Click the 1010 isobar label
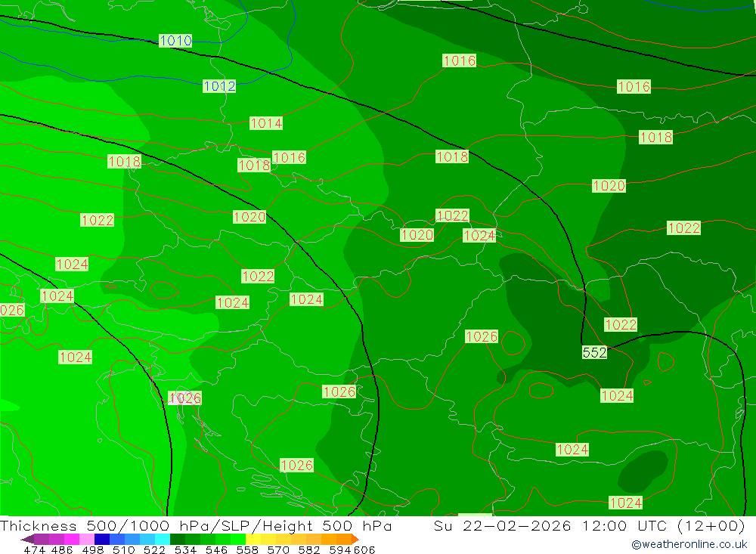756x554 pixels. (175, 41)
